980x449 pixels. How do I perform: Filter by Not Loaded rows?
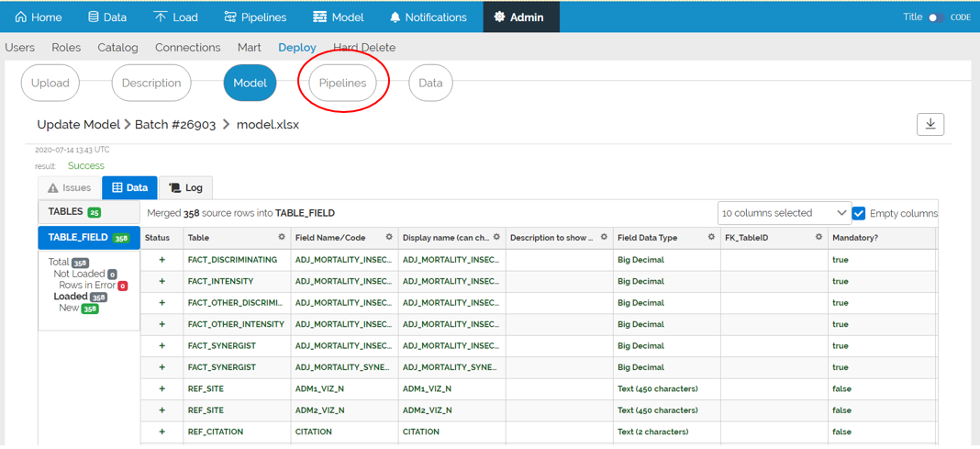coord(85,274)
